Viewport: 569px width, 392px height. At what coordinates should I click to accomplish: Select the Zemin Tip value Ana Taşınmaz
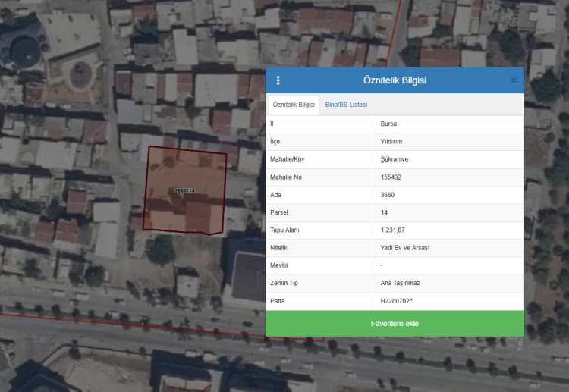(x=401, y=284)
